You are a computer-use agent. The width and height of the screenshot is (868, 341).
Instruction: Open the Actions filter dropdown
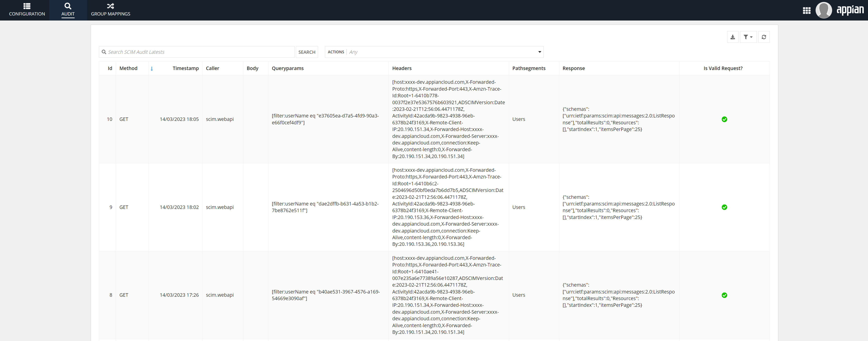[x=434, y=52]
